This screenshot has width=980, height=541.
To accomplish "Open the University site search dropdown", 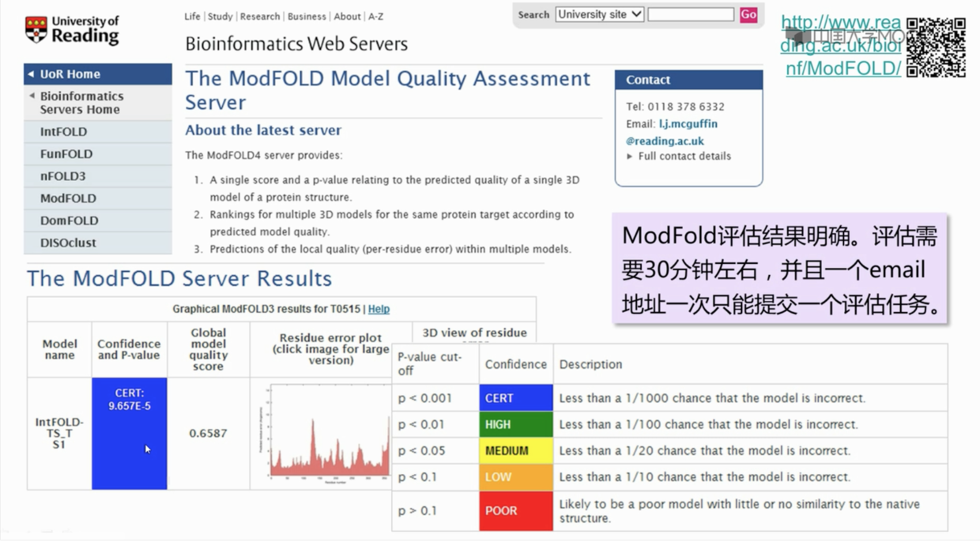I will click(599, 14).
